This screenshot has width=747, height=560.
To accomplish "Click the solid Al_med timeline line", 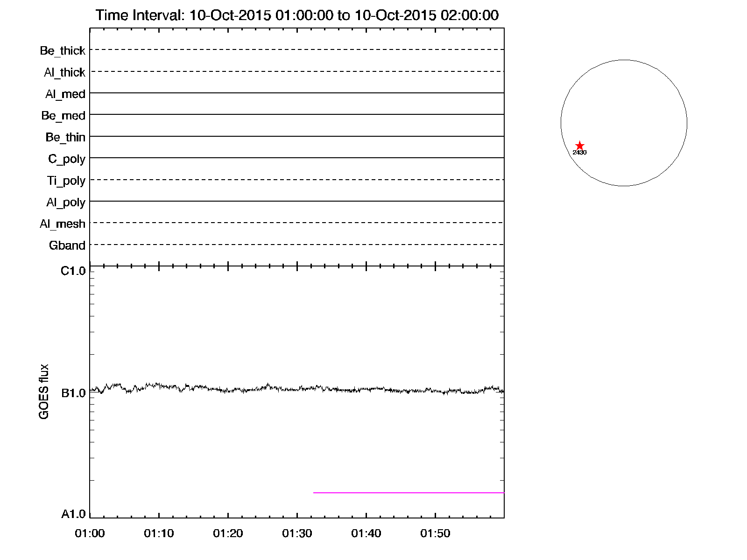I will pos(297,93).
